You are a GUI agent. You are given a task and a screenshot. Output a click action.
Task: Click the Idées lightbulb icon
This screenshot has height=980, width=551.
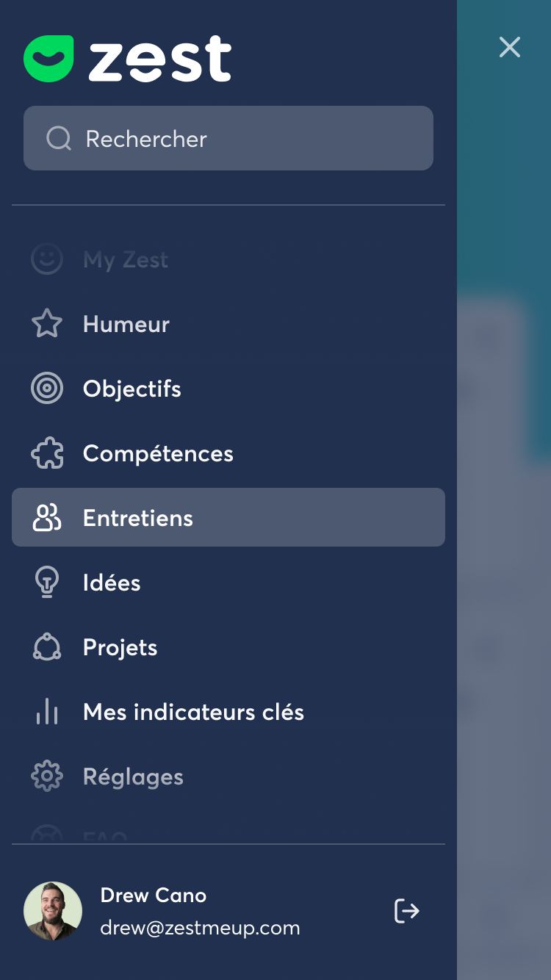pos(47,583)
